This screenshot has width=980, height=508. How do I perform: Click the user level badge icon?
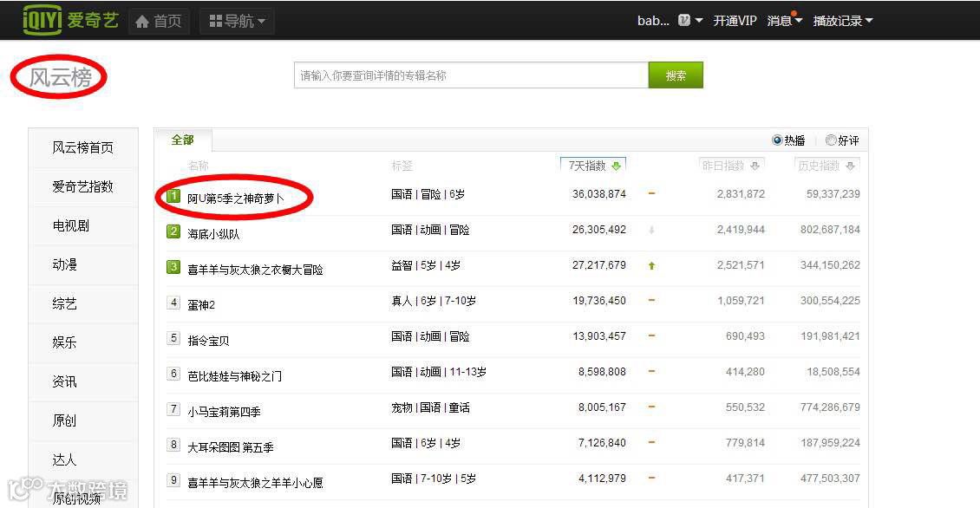point(684,20)
